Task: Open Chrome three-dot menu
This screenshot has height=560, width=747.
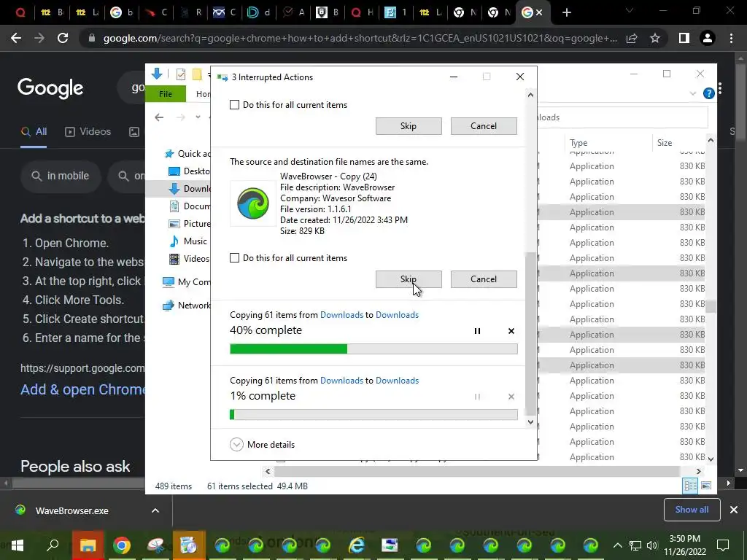Action: tap(731, 38)
